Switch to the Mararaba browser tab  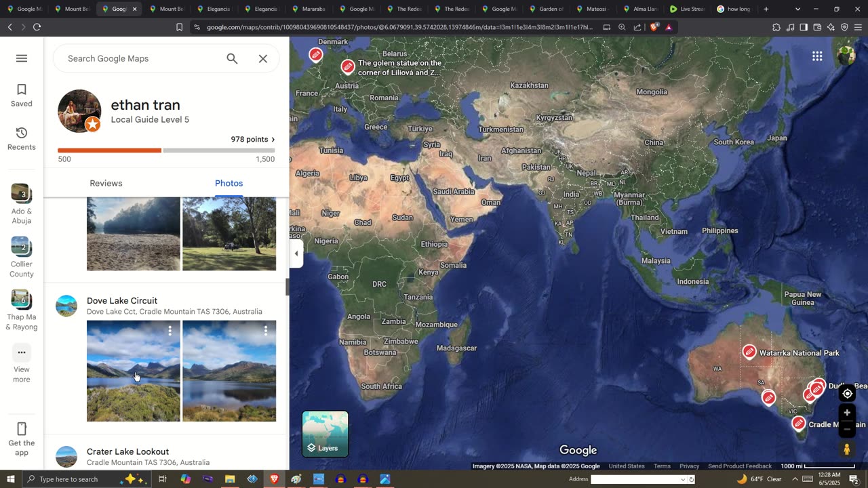(x=309, y=9)
